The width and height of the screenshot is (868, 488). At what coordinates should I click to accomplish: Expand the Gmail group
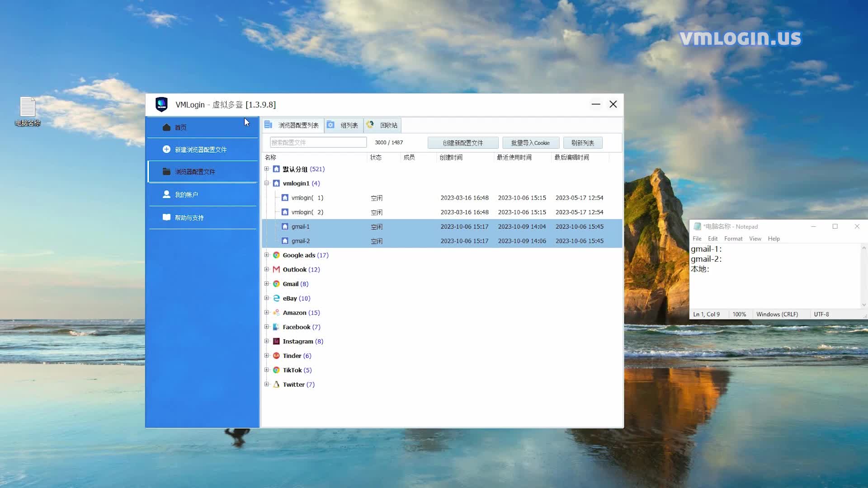click(x=267, y=284)
